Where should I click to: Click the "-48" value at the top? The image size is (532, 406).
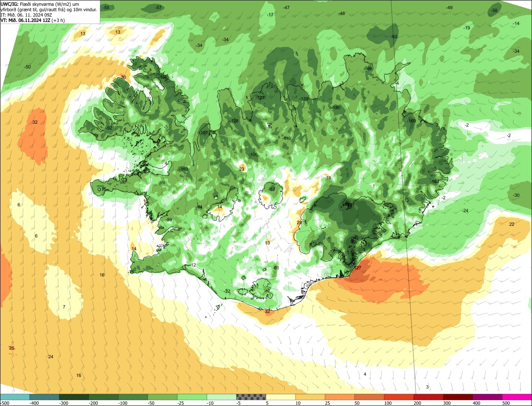point(342,13)
